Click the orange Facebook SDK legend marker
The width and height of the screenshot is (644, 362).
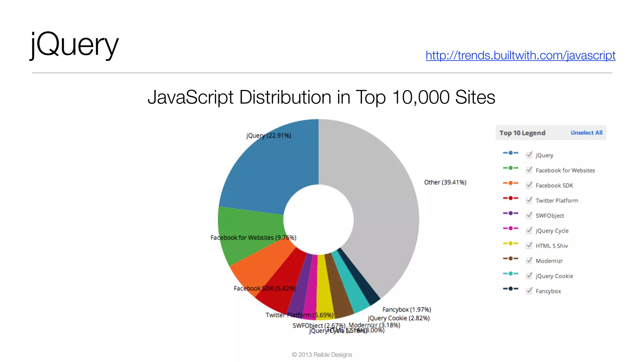(511, 183)
